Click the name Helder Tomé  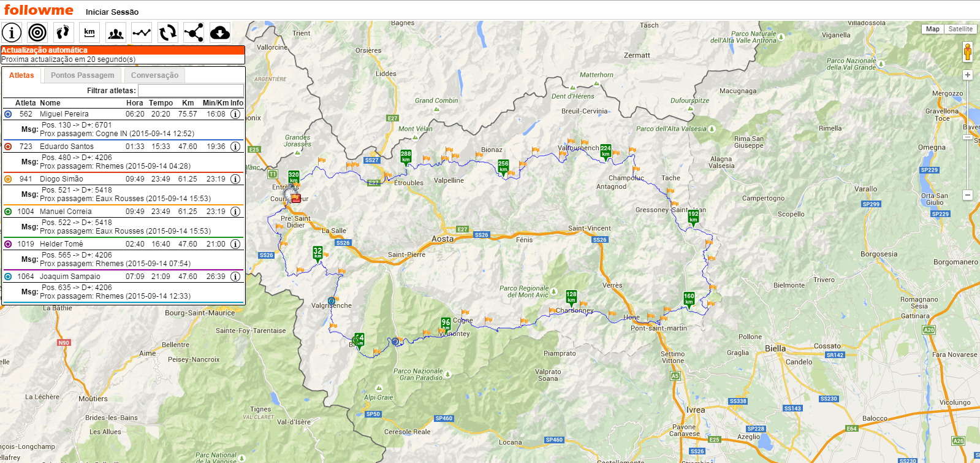point(61,244)
